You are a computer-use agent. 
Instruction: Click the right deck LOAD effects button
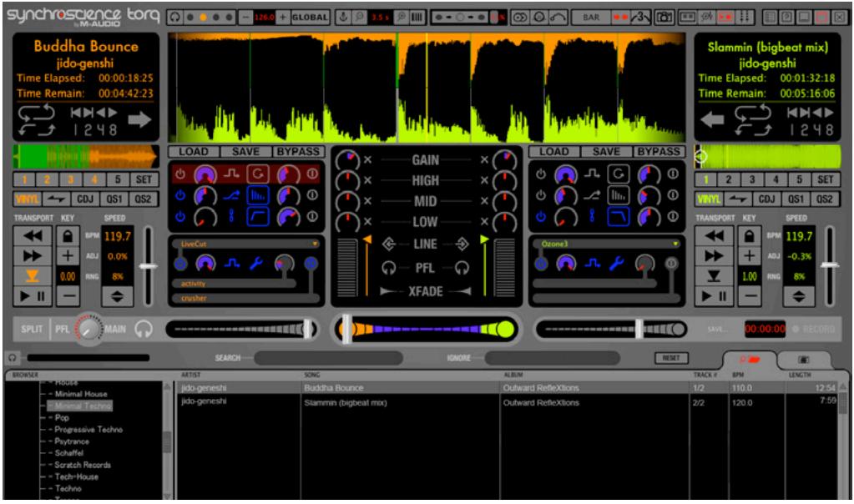pyautogui.click(x=554, y=151)
